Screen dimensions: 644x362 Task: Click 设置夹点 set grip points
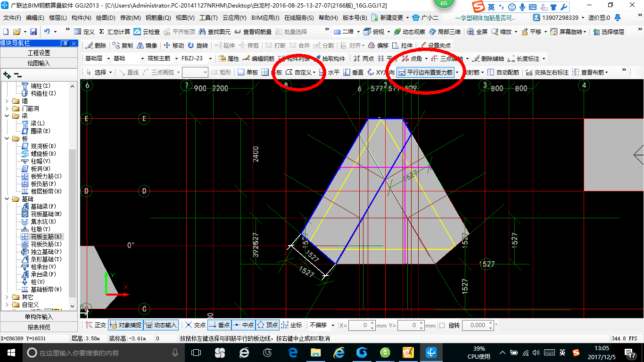(435, 46)
